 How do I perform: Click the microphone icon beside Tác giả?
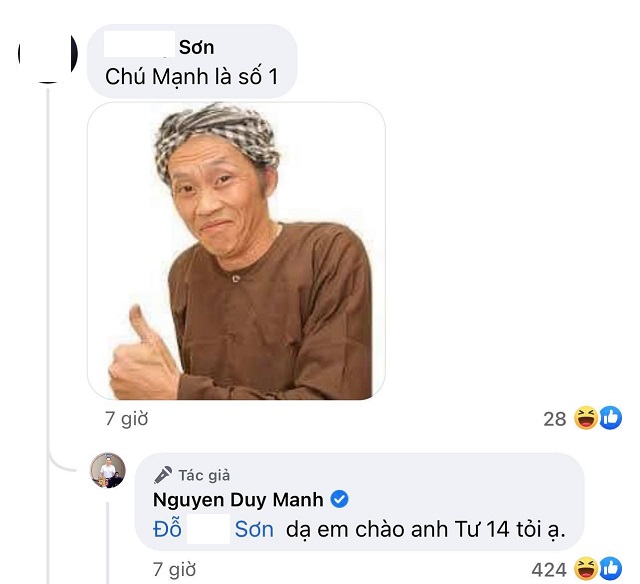click(x=163, y=475)
